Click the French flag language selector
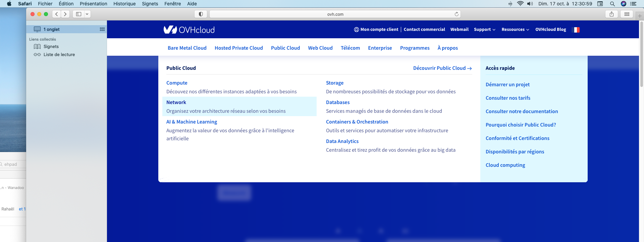This screenshot has height=242, width=644. (x=576, y=30)
